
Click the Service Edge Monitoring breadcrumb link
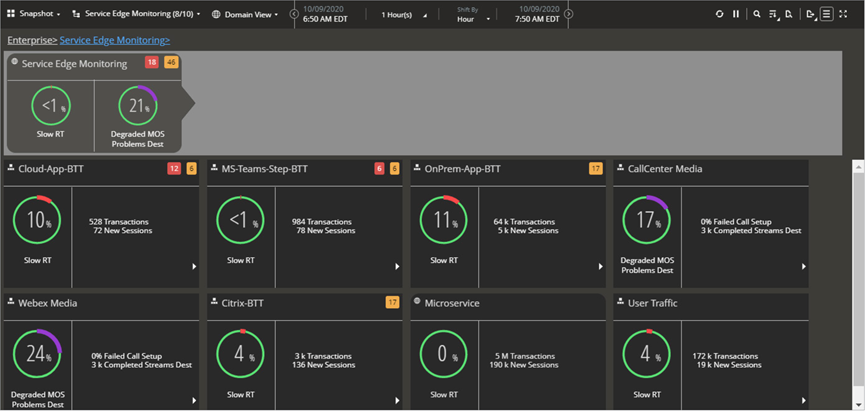114,40
